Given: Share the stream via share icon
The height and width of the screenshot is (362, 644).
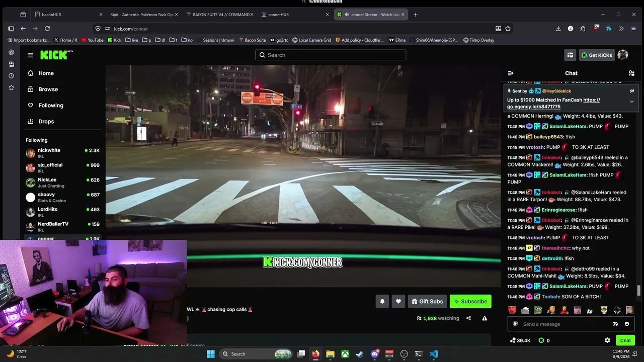Looking at the screenshot, I should click(468, 318).
